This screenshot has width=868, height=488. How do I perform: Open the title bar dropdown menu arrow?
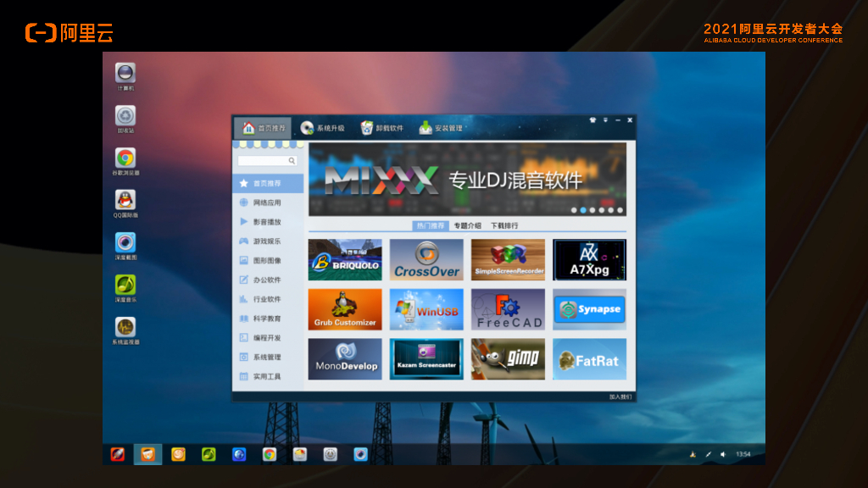point(605,120)
